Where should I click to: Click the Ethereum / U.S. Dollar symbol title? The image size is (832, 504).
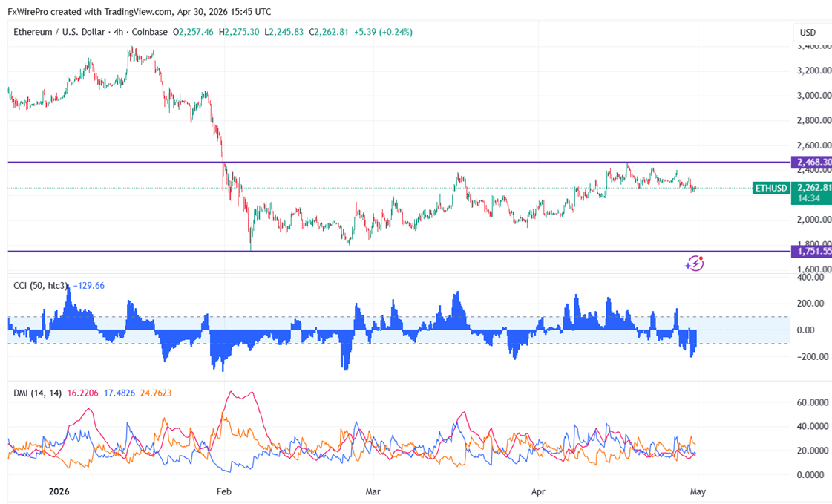91,33
